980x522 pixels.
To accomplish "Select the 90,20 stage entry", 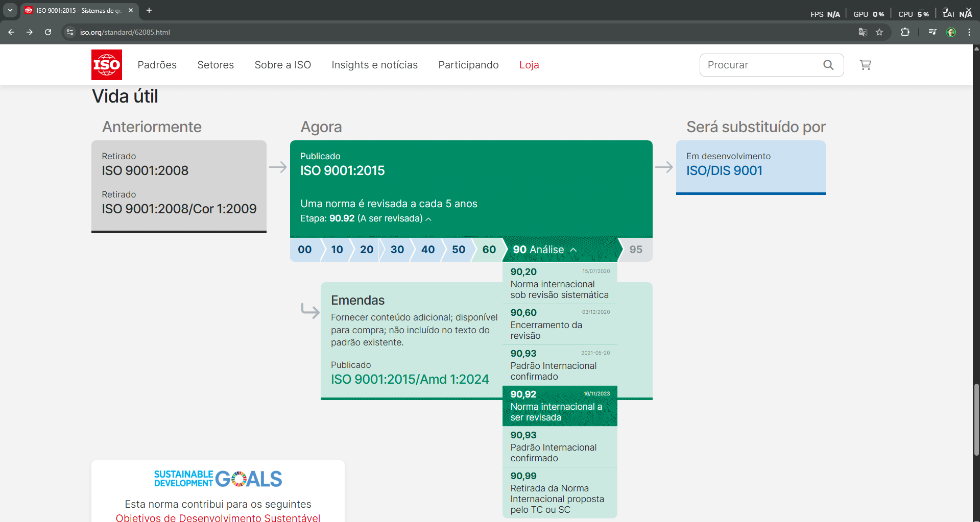I will click(560, 283).
